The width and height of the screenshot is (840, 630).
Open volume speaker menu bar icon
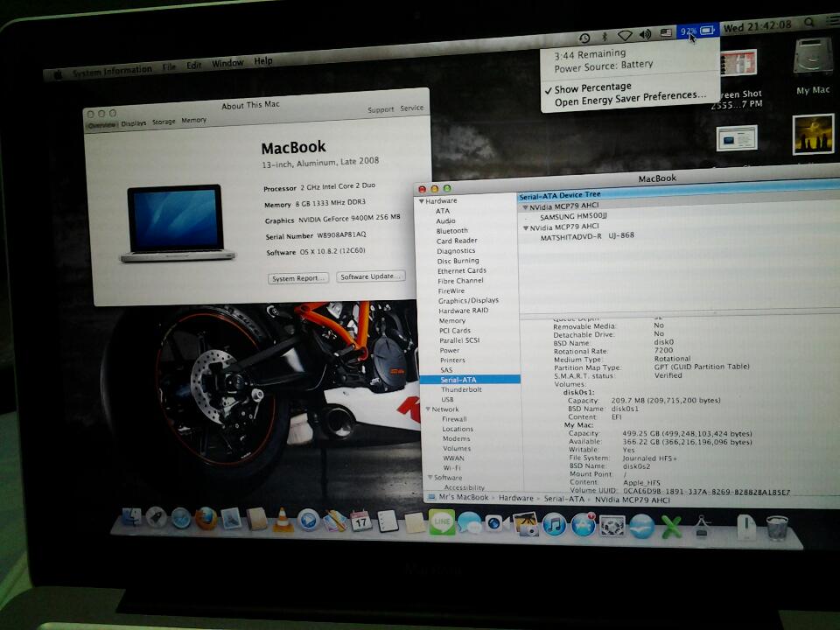point(645,34)
